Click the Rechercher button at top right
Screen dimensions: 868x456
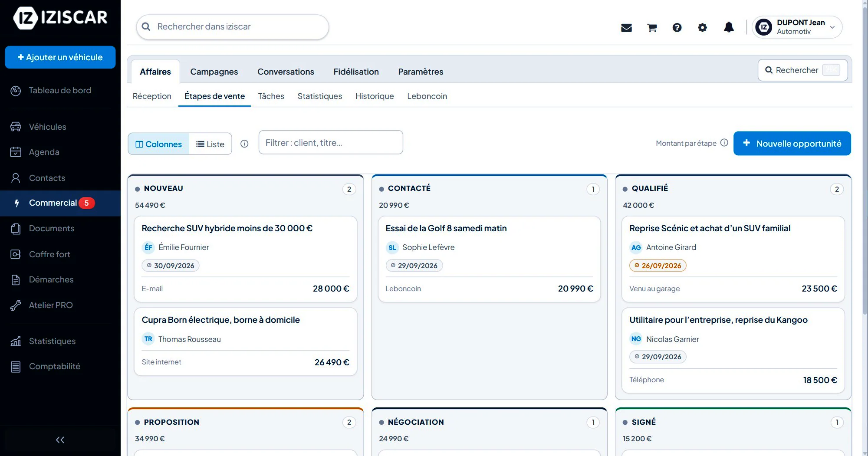tap(802, 70)
